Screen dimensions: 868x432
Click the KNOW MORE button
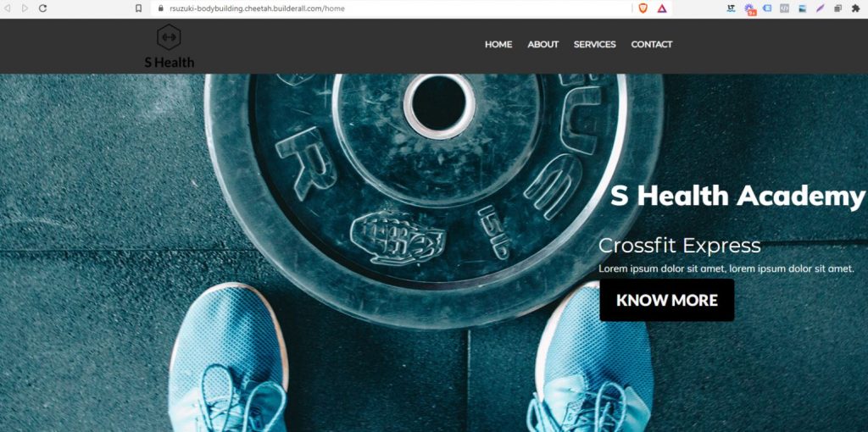[666, 300]
